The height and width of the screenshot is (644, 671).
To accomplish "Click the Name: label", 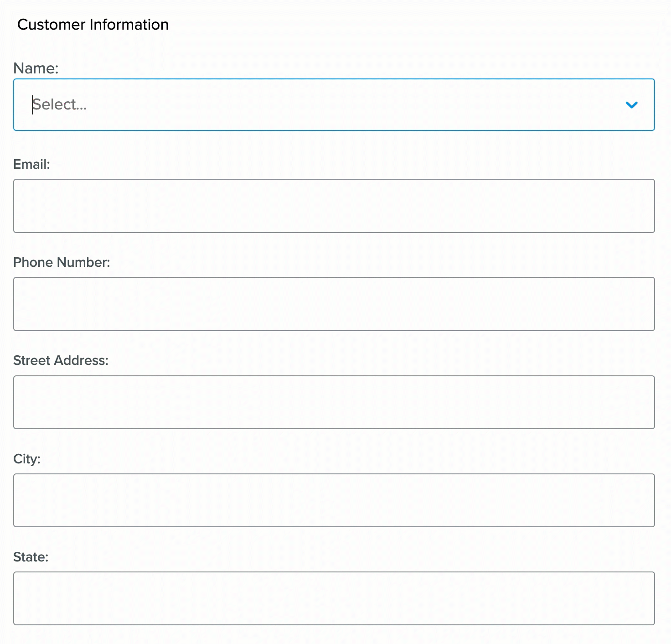I will click(x=36, y=68).
